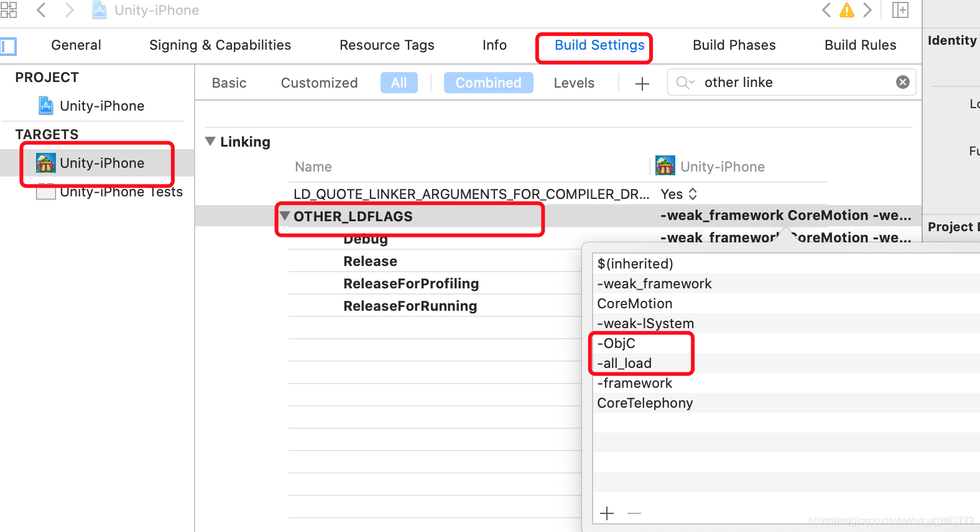Select the Unity-iPhone Tests target

tap(121, 192)
